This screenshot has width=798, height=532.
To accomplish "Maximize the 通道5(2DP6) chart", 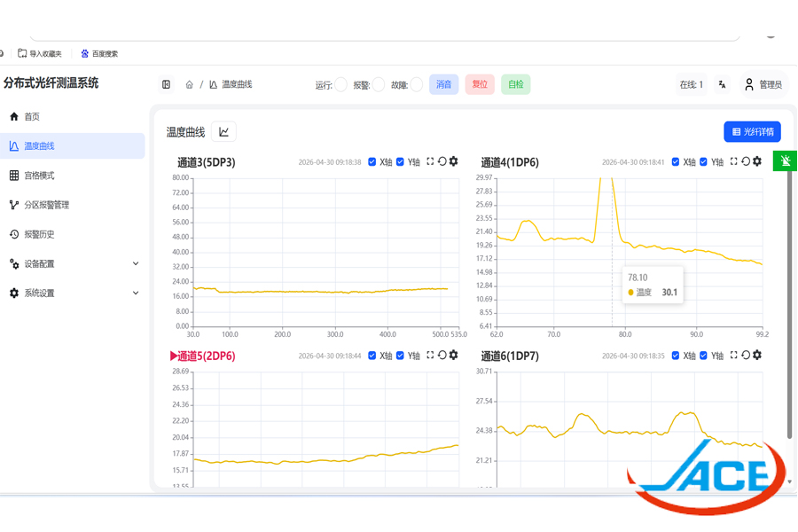I will (430, 355).
